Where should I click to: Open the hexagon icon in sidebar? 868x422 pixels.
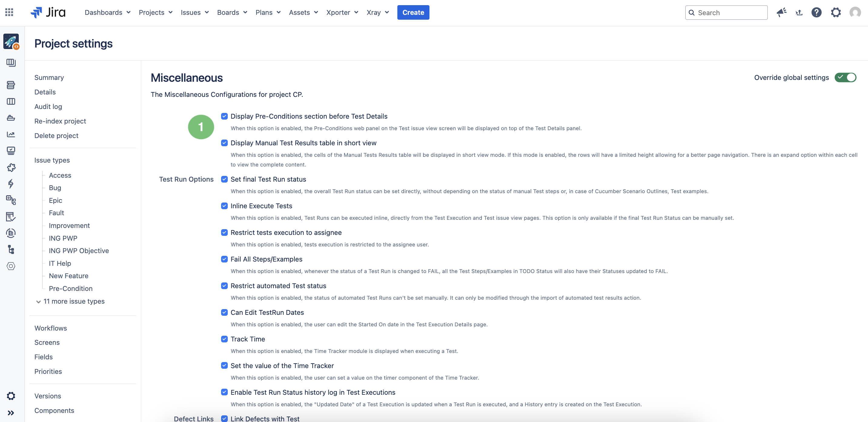(x=11, y=266)
